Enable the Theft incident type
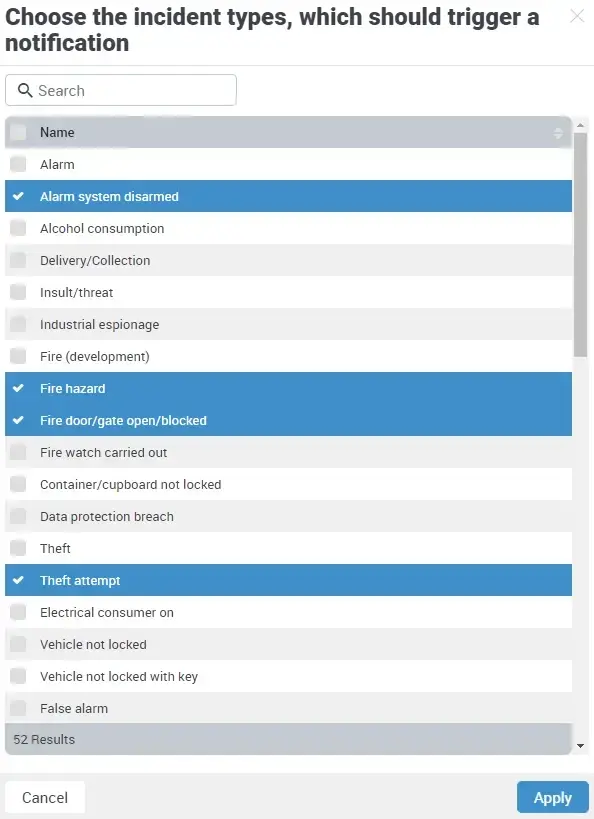This screenshot has height=819, width=594. [x=17, y=548]
